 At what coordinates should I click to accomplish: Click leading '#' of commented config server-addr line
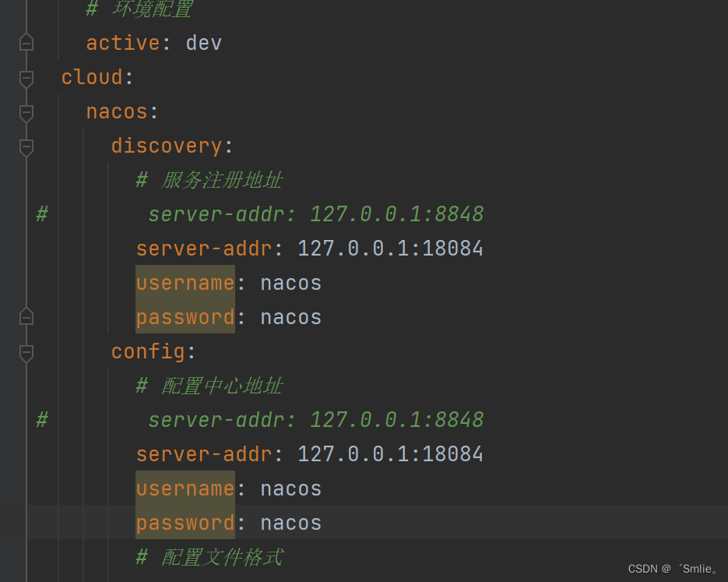[x=42, y=421]
